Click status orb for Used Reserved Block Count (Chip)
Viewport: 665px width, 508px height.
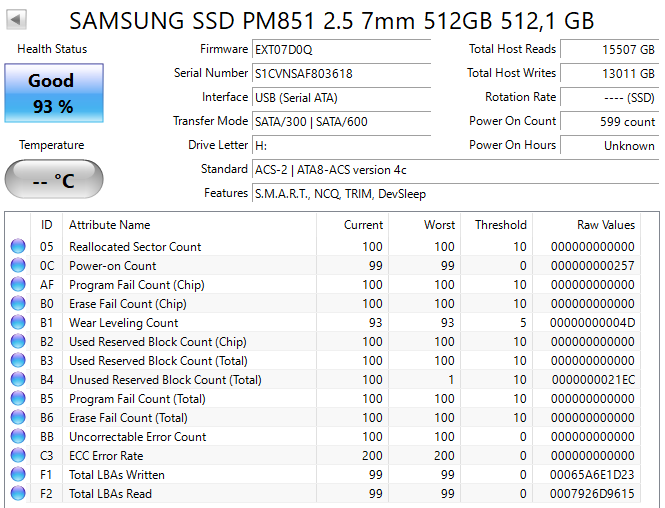click(18, 341)
